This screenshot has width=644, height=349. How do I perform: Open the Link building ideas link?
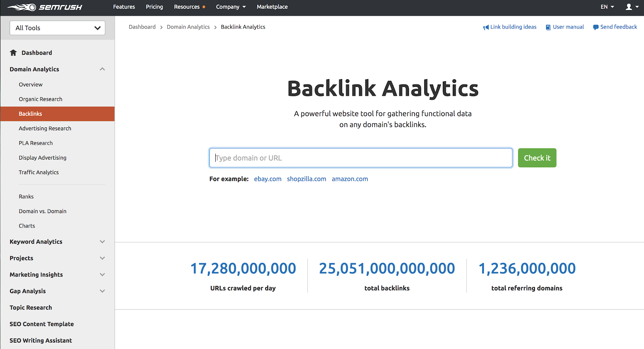click(513, 27)
